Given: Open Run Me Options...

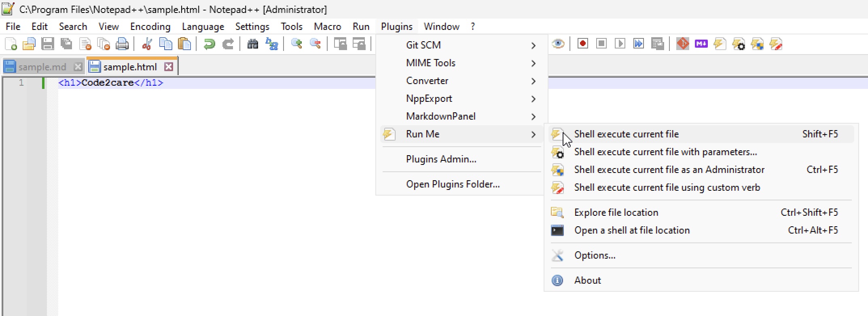Looking at the screenshot, I should (x=701, y=255).
